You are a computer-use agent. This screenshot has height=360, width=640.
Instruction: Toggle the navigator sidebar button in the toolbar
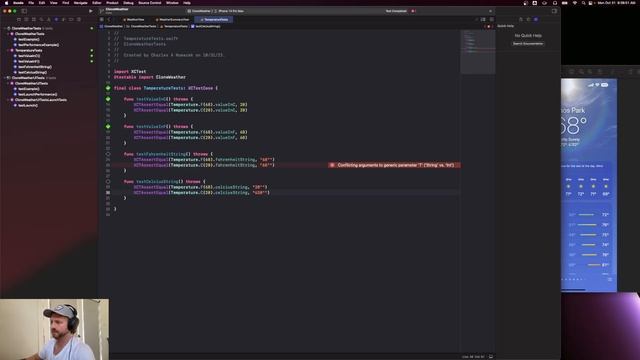24,11
